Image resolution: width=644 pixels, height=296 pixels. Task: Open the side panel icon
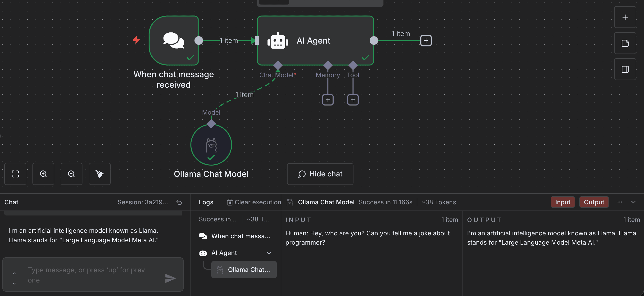point(625,69)
